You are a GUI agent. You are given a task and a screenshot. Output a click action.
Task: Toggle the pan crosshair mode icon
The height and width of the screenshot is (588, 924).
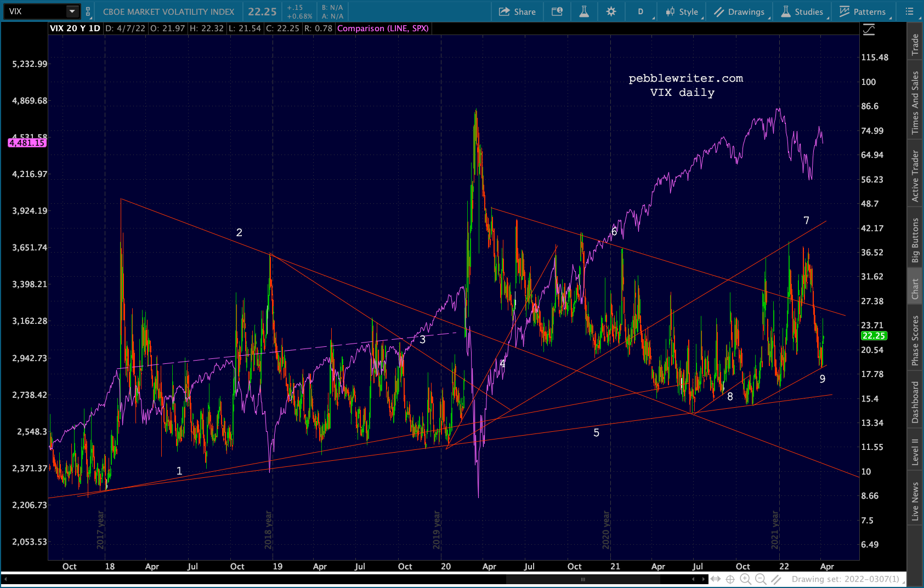pyautogui.click(x=730, y=579)
